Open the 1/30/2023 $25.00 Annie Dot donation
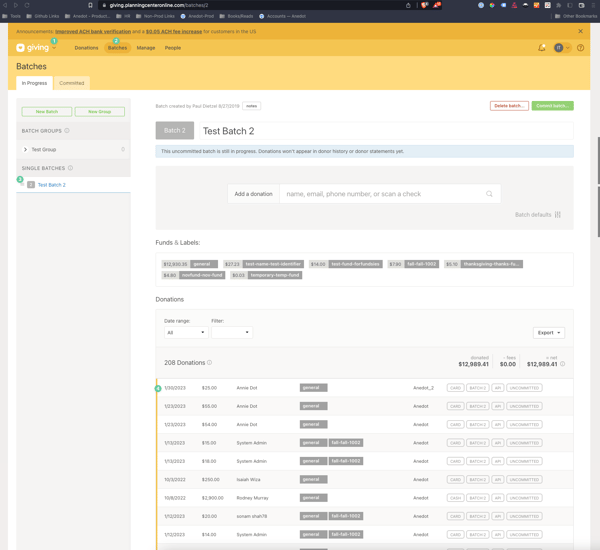 365,388
